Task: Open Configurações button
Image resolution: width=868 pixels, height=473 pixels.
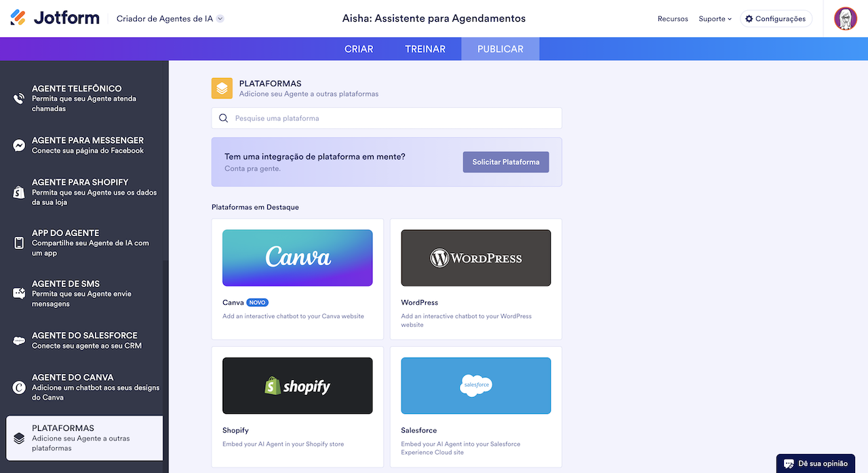Action: point(776,19)
